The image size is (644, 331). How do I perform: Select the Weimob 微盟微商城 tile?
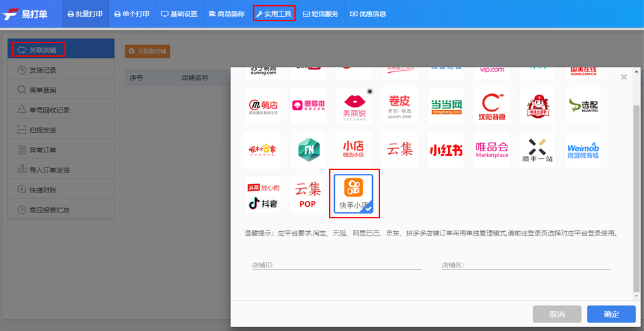(583, 150)
